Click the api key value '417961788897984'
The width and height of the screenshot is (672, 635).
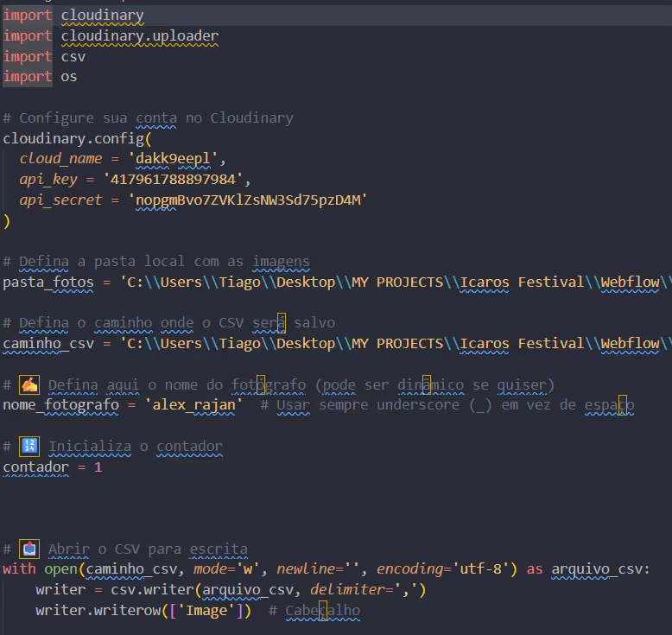(173, 179)
